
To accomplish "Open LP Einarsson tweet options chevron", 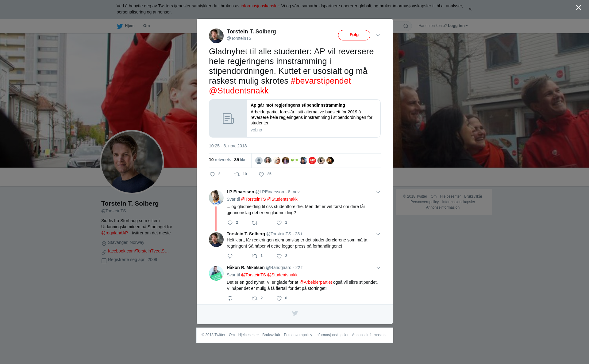I will 378,192.
